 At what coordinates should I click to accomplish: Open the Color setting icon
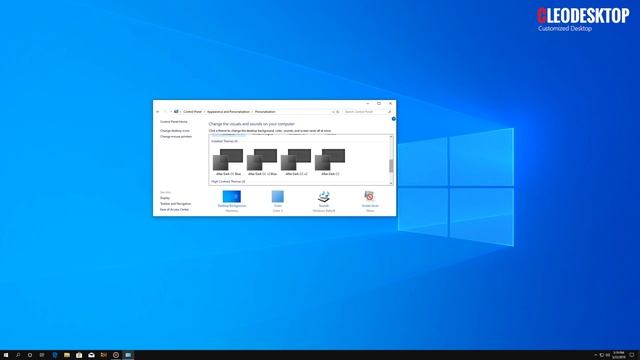pyautogui.click(x=278, y=196)
